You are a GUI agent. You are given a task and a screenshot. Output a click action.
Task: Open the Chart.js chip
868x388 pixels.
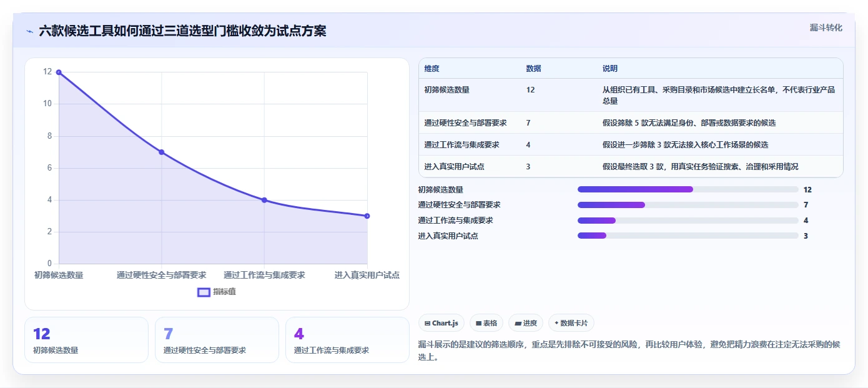pyautogui.click(x=441, y=323)
